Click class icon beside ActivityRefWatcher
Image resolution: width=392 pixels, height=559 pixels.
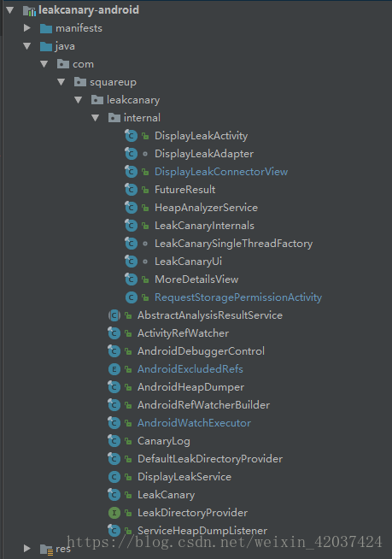point(114,333)
